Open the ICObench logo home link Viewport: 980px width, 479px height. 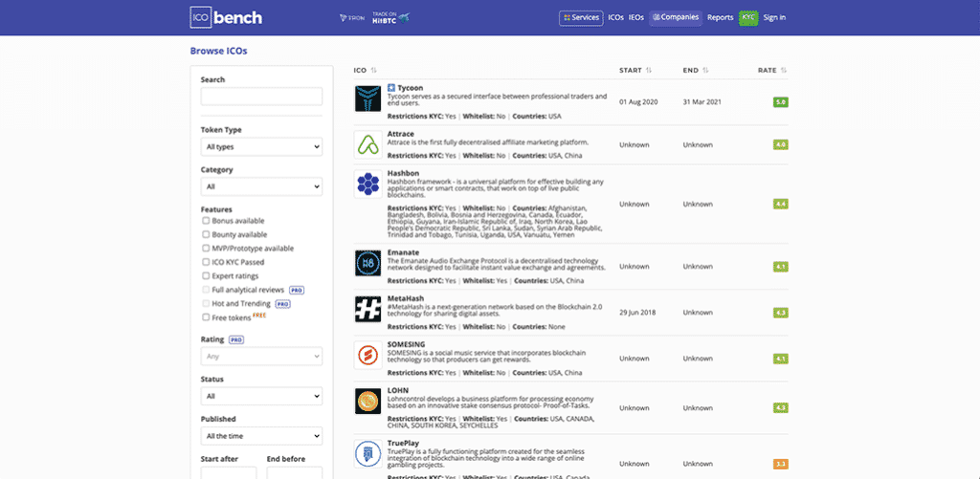click(226, 17)
